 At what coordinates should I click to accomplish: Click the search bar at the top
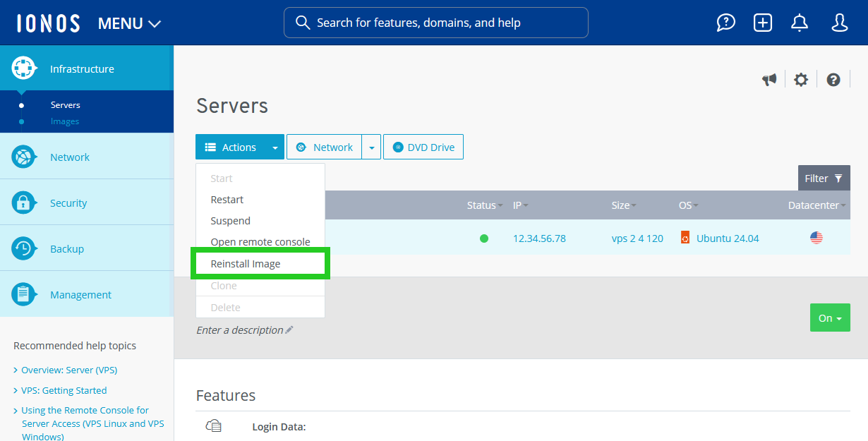coord(435,23)
